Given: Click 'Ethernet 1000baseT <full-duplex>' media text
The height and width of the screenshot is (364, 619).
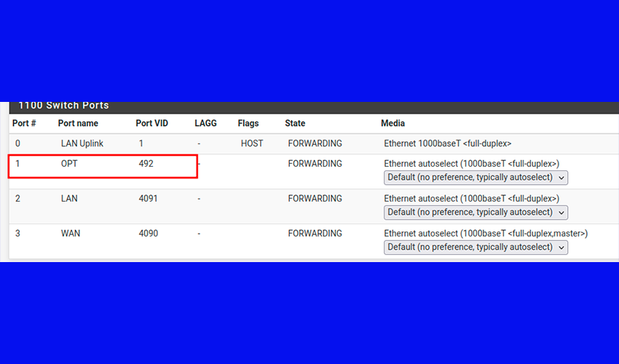Looking at the screenshot, I should 448,143.
